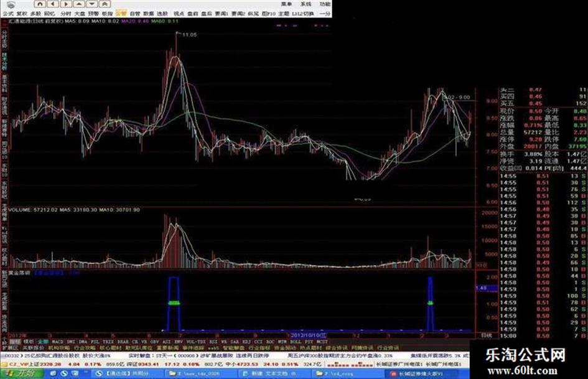Click the 换手 3.88% value

pos(534,154)
